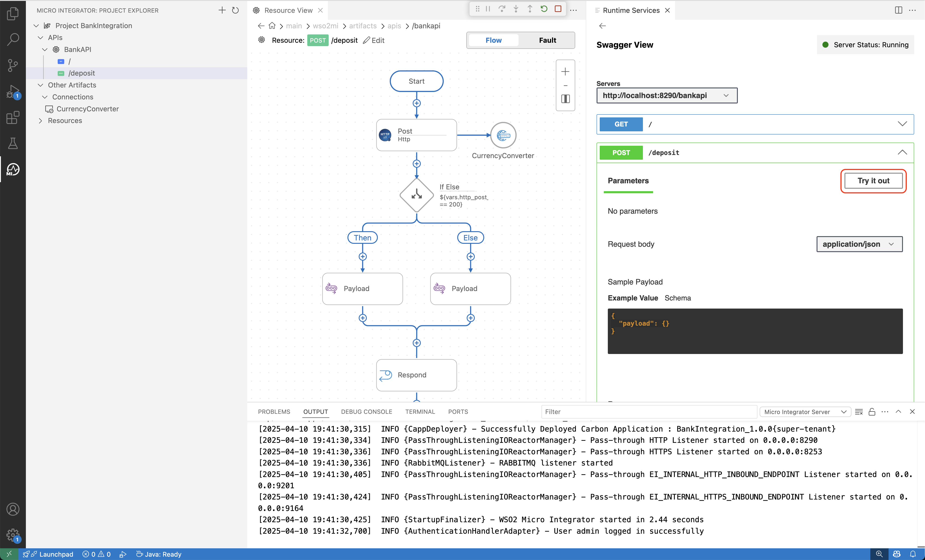This screenshot has width=925, height=560.
Task: Open remote window indicator in status bar
Action: pos(9,554)
